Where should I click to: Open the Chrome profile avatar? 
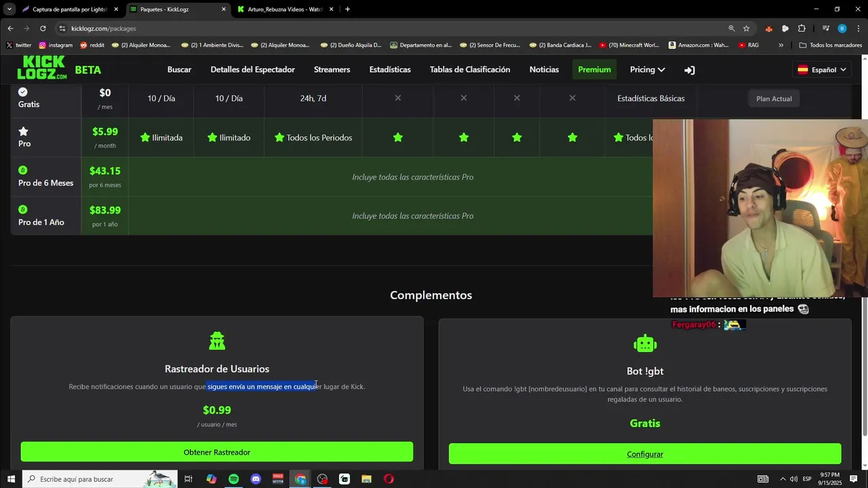pyautogui.click(x=842, y=28)
